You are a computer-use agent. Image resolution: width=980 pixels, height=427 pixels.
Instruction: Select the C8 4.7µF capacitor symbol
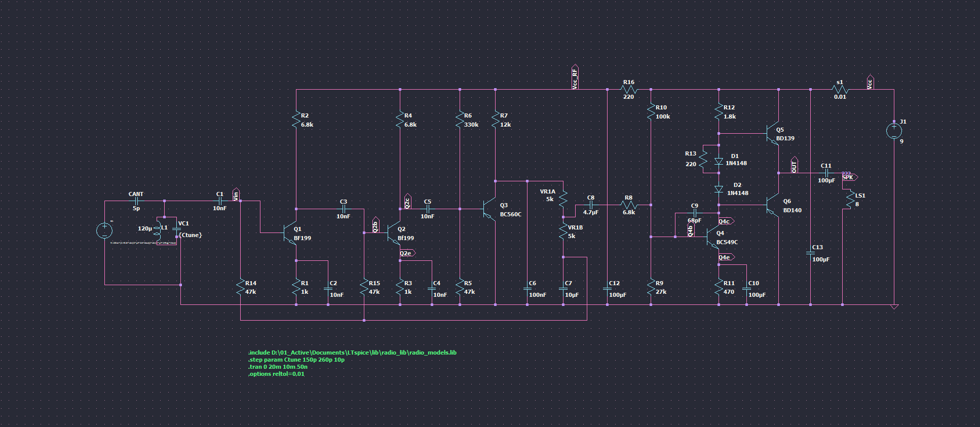[x=591, y=205]
